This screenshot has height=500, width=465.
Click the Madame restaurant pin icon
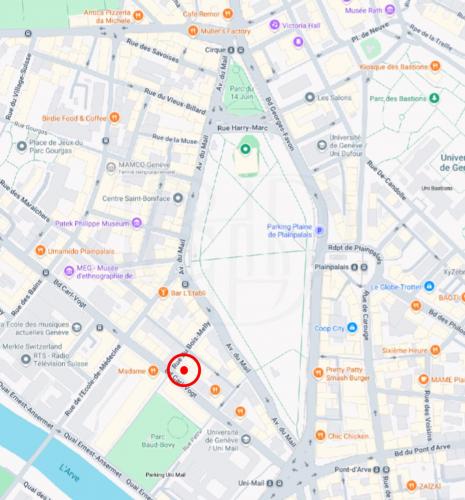[x=153, y=370]
